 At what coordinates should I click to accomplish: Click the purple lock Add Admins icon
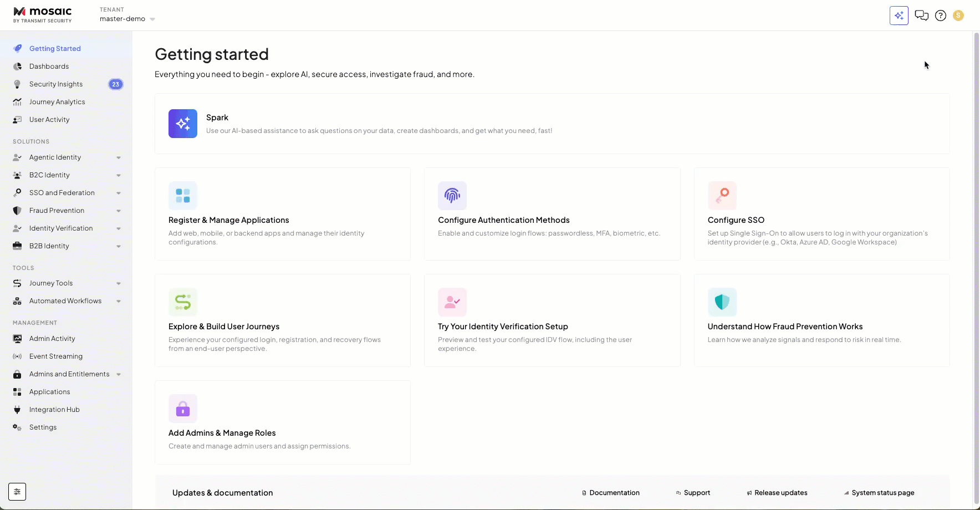point(183,409)
